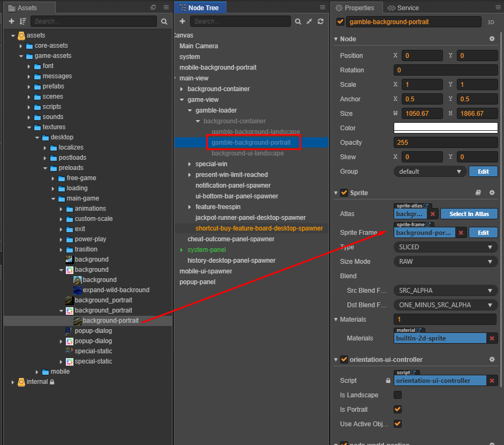Collapse the Node section in Properties
The image size is (504, 445).
pos(336,39)
